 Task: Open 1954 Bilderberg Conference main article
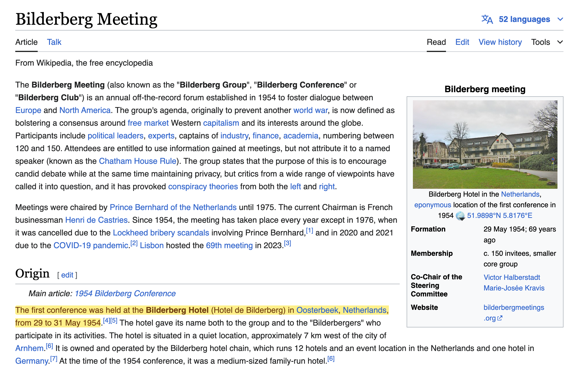[125, 293]
